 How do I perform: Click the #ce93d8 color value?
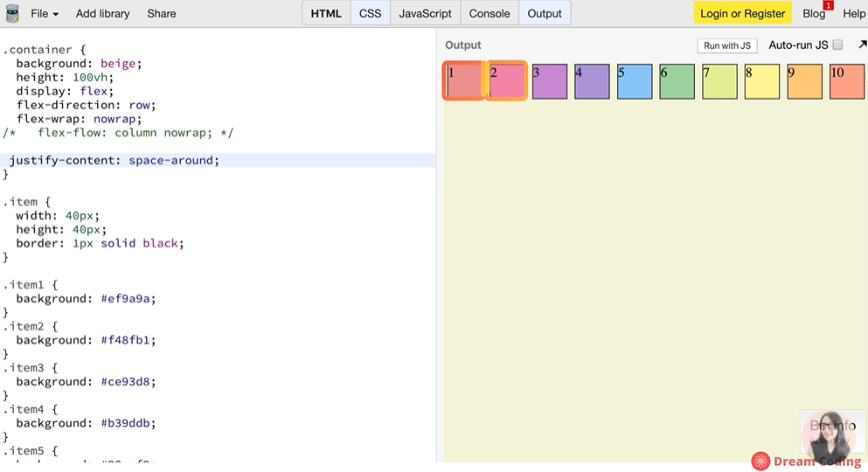pos(125,382)
